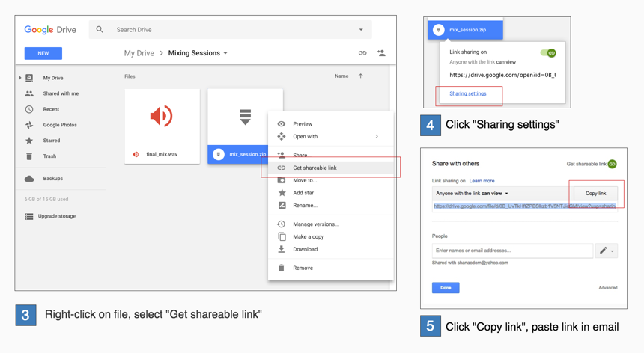Expand the search options dropdown arrow

[x=361, y=30]
